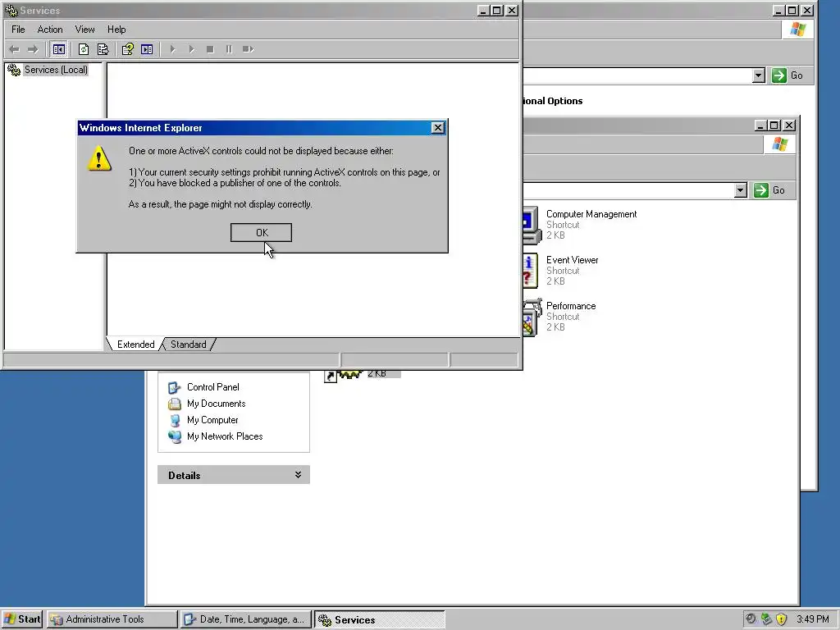The image size is (840, 630).
Task: Click the Start Service play icon
Action: coord(172,49)
